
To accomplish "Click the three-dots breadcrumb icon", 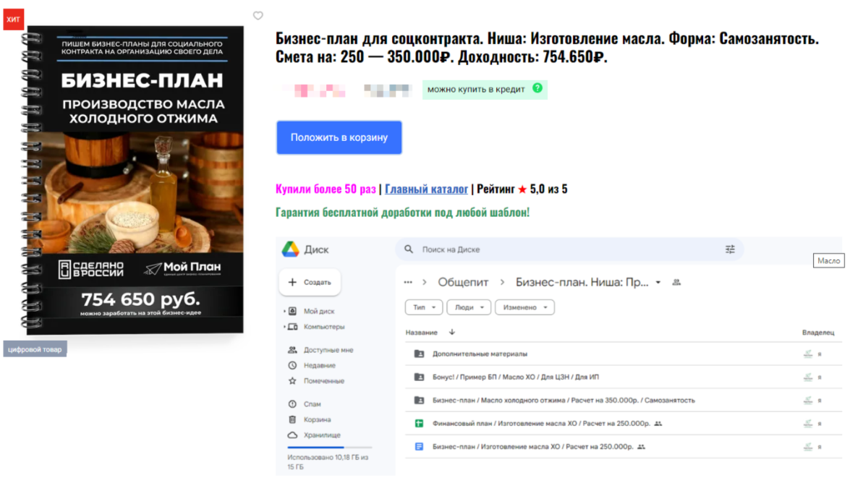I will pos(408,282).
